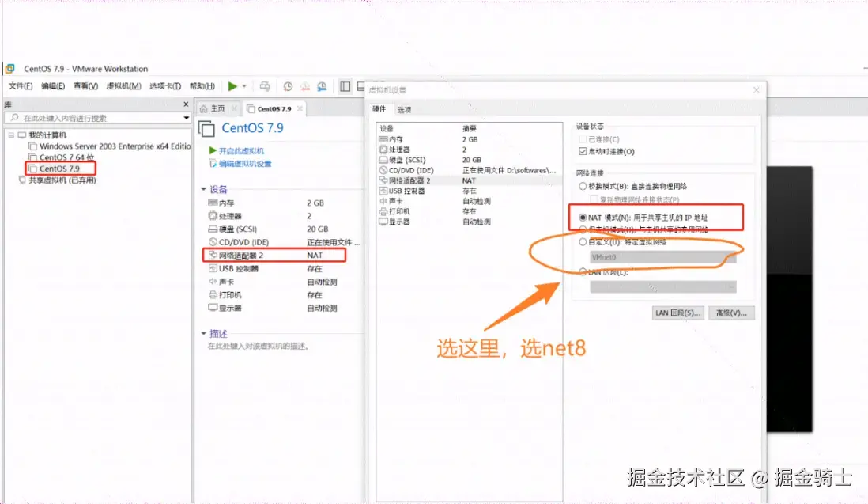Screen dimensions: 868x504
Task: Select CentOS 7 64 位 in library
Action: pyautogui.click(x=62, y=157)
